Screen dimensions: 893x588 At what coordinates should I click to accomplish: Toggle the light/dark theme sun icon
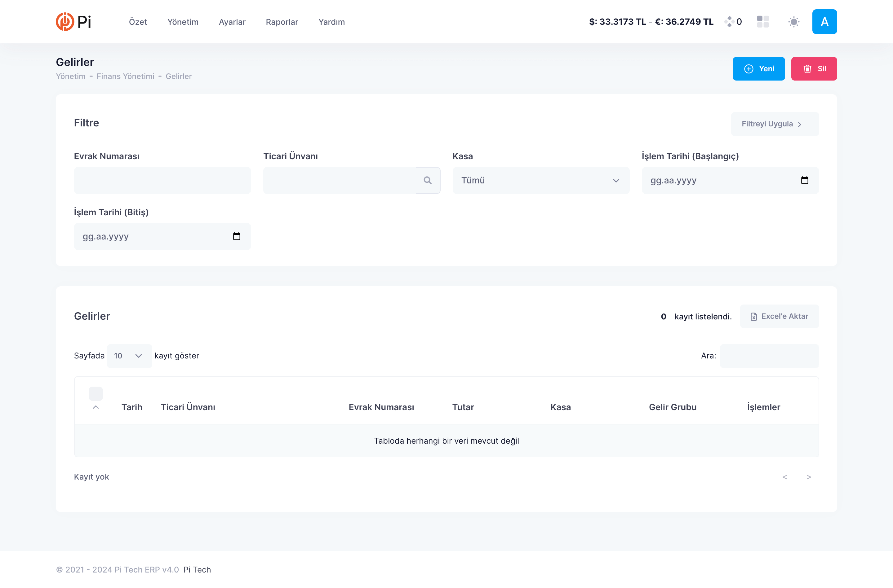coord(793,22)
